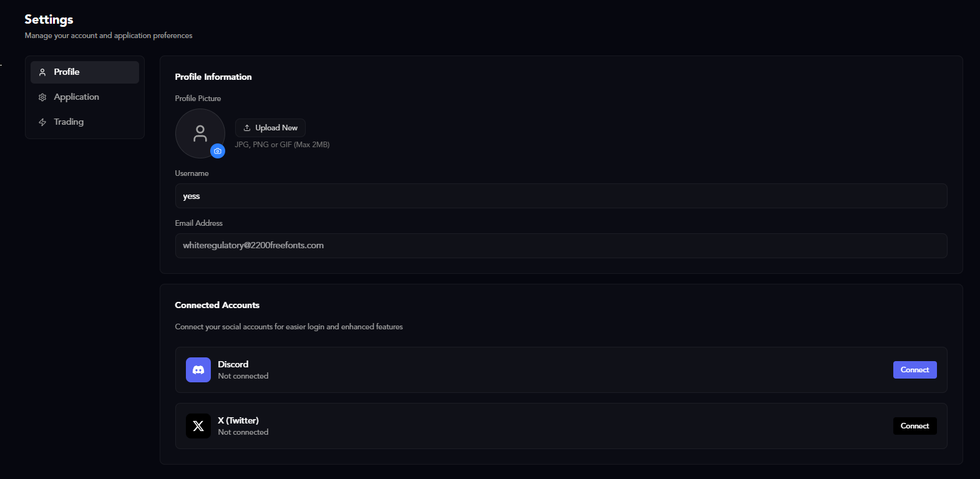Select the Trading lightning icon

click(x=42, y=122)
